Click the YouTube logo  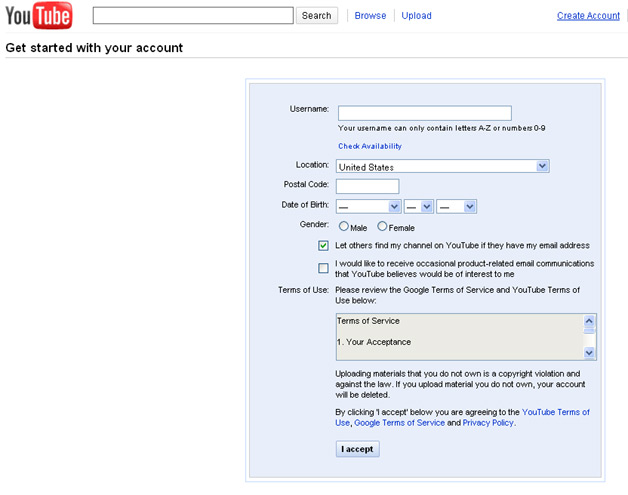click(39, 17)
